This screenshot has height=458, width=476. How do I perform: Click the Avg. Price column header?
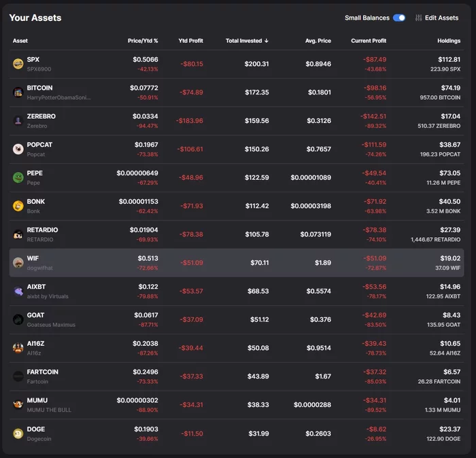tap(318, 41)
